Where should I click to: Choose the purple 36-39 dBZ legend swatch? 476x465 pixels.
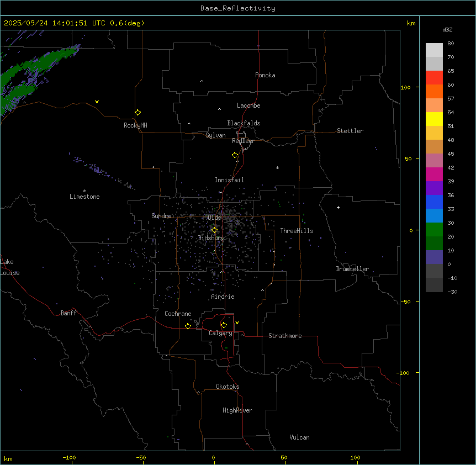[434, 188]
